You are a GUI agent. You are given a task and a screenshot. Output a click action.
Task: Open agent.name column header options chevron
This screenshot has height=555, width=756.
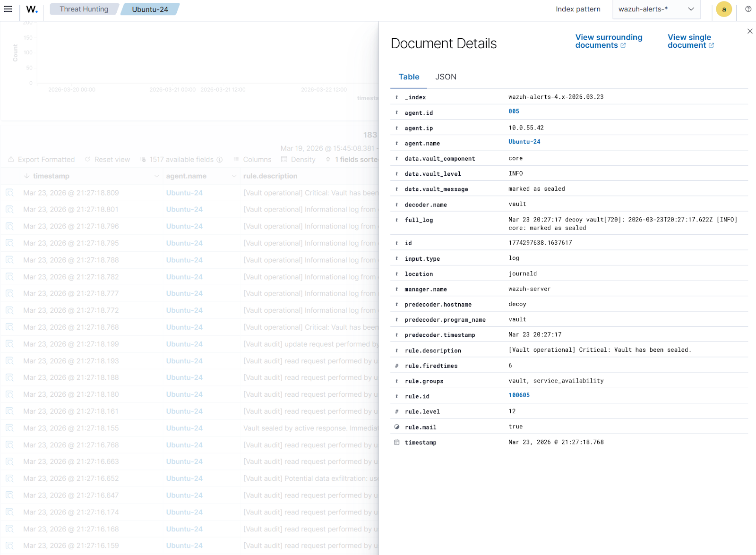click(x=234, y=176)
